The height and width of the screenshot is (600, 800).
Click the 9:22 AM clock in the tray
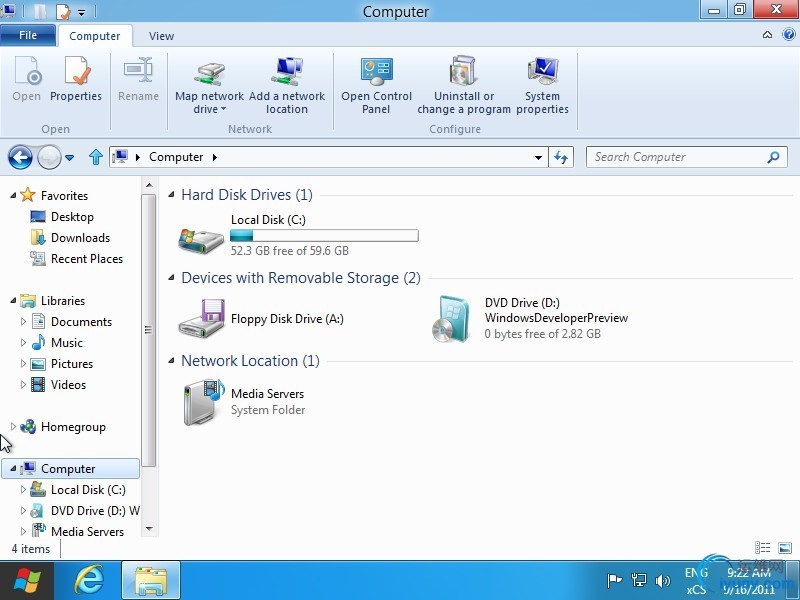pos(748,572)
